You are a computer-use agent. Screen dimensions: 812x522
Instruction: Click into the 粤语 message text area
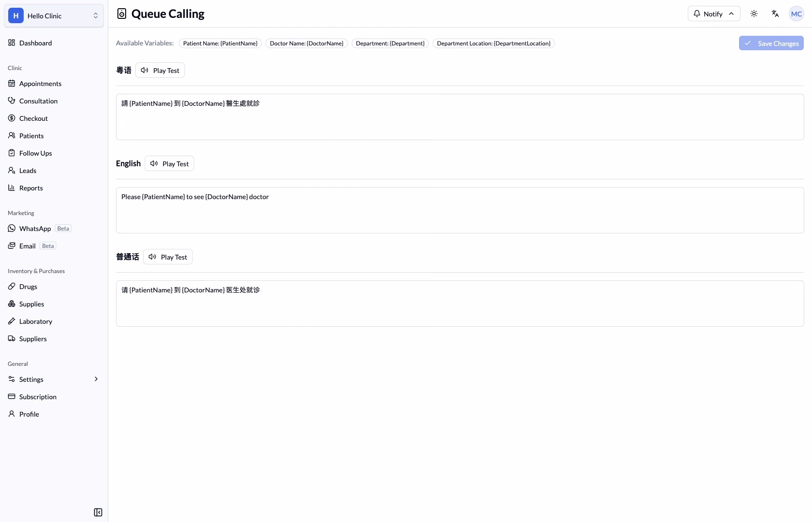point(460,117)
